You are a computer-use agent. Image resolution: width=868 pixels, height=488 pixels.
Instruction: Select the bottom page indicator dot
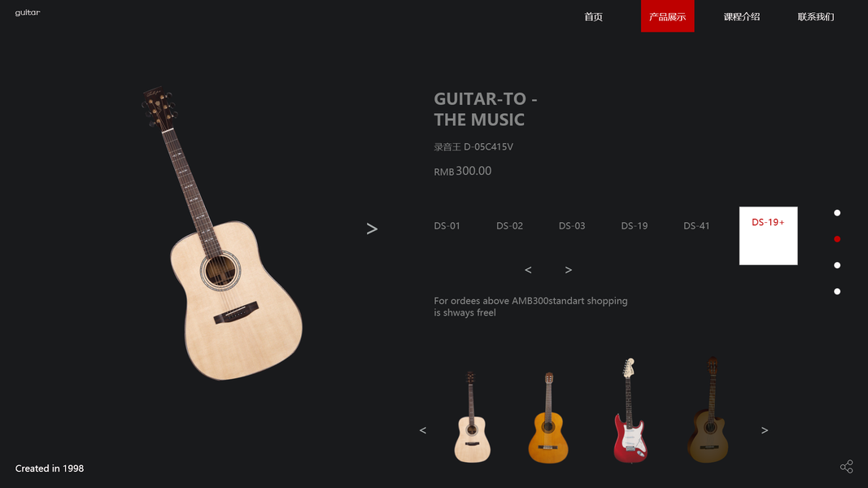tap(837, 292)
